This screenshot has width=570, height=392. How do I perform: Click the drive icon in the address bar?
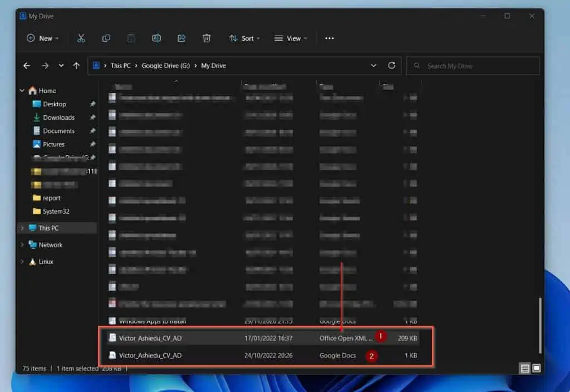[x=96, y=66]
